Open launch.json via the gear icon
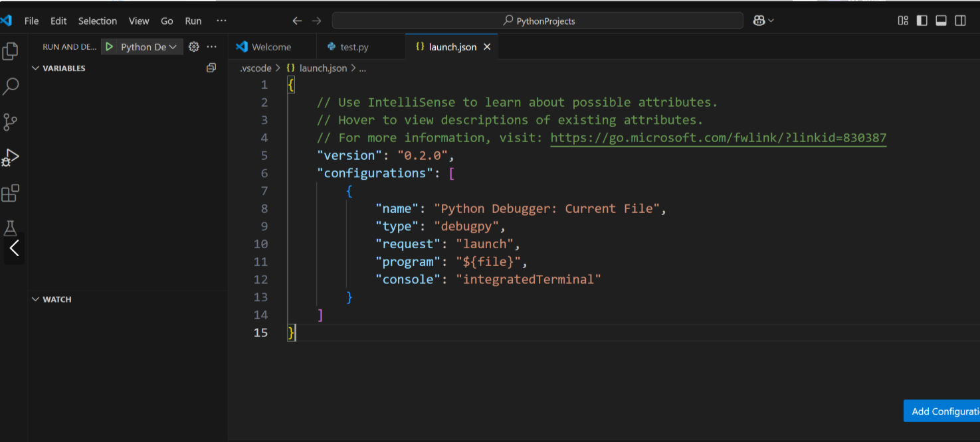 tap(194, 47)
